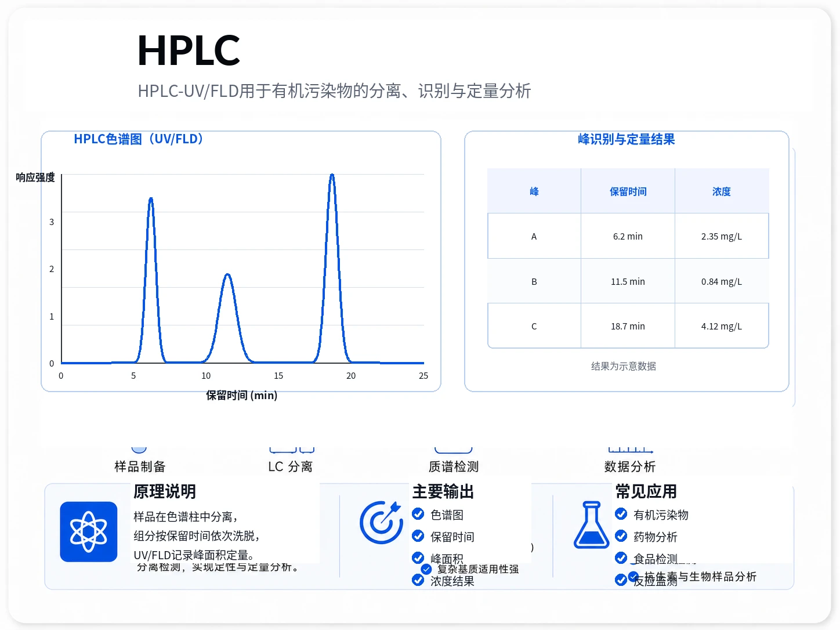
Task: Click the peak B cell in the table
Action: [x=534, y=281]
